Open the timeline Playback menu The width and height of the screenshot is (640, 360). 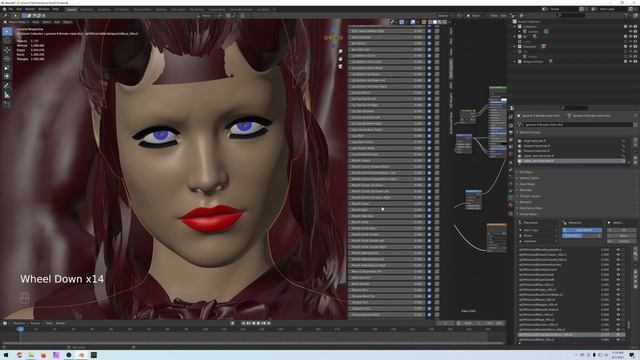pyautogui.click(x=19, y=323)
